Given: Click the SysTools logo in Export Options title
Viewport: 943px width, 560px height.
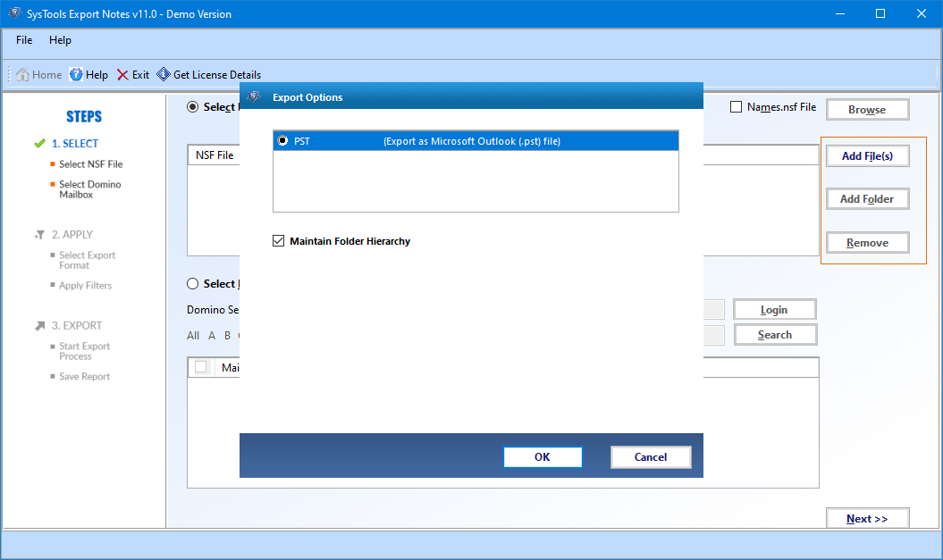Looking at the screenshot, I should click(x=255, y=96).
